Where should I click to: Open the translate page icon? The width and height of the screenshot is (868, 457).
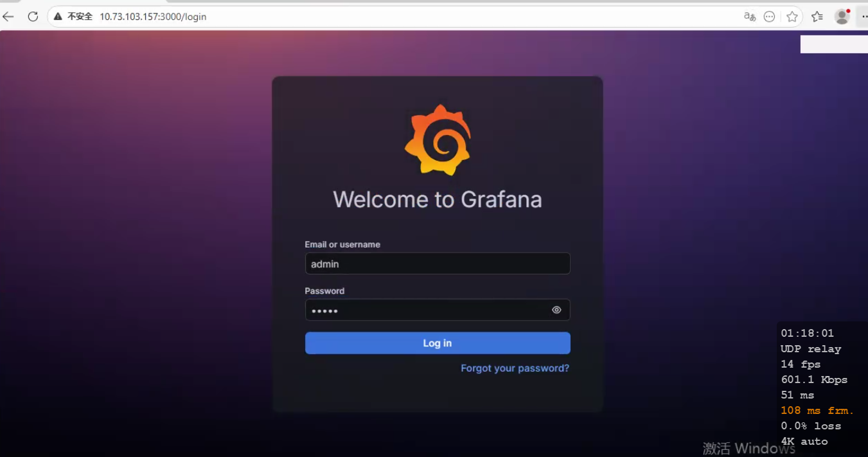(x=749, y=17)
